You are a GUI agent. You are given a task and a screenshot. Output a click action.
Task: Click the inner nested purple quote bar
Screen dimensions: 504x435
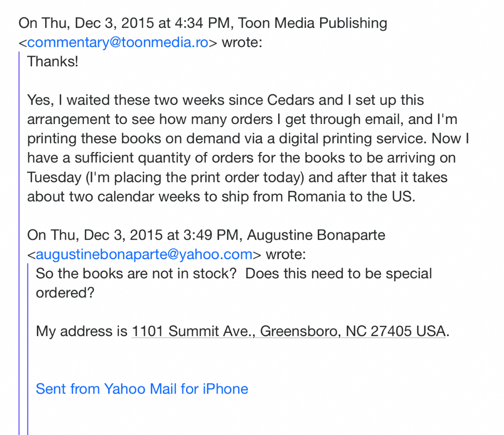(x=28, y=349)
